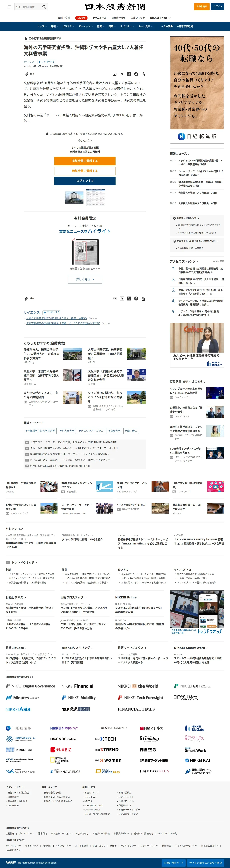Open the #名古屋大学 keyword tag
Viewport: 230px width, 868px height.
coord(67,431)
